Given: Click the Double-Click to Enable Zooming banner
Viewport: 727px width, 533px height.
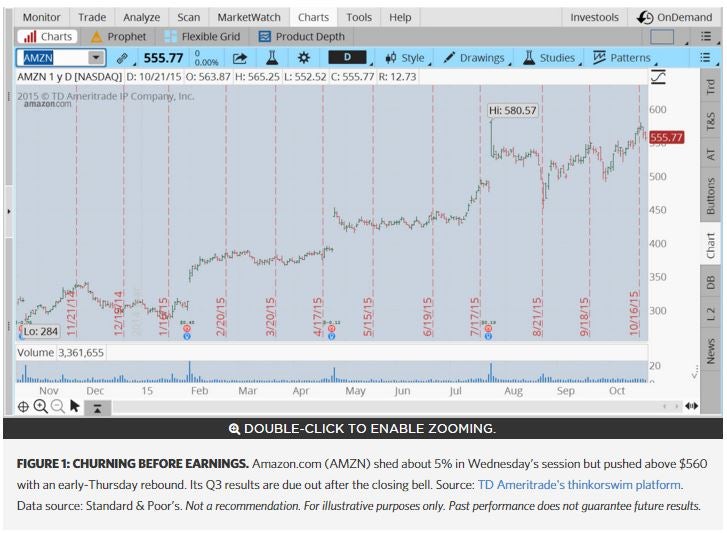Looking at the screenshot, I should point(363,428).
